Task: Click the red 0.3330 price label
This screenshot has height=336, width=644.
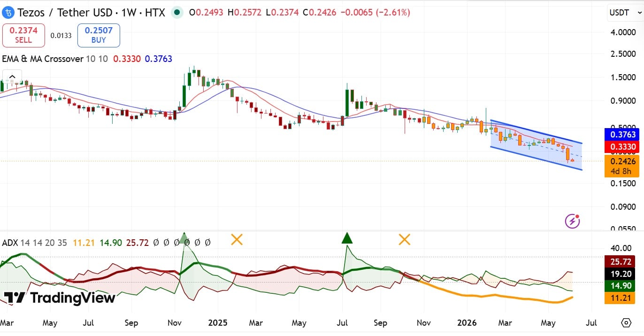Action: point(623,147)
